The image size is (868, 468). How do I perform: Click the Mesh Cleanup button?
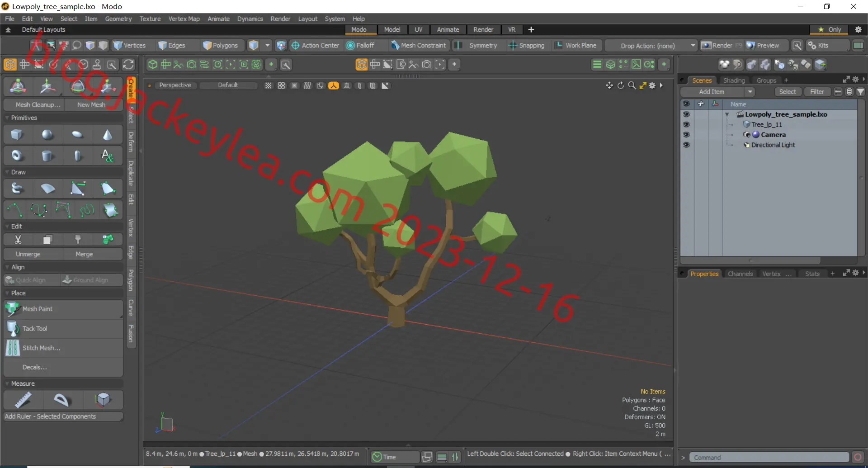pos(34,104)
